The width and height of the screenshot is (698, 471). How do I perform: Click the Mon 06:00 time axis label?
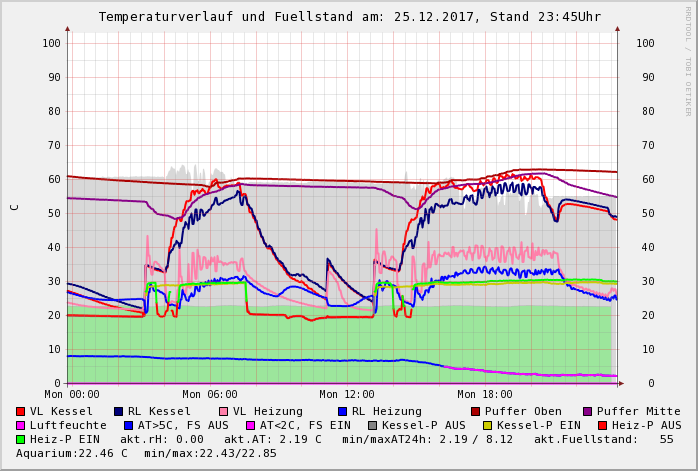(x=210, y=395)
